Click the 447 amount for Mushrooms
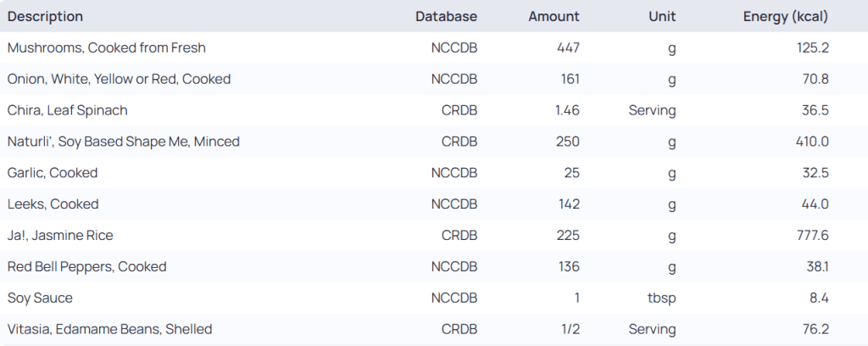 [567, 47]
